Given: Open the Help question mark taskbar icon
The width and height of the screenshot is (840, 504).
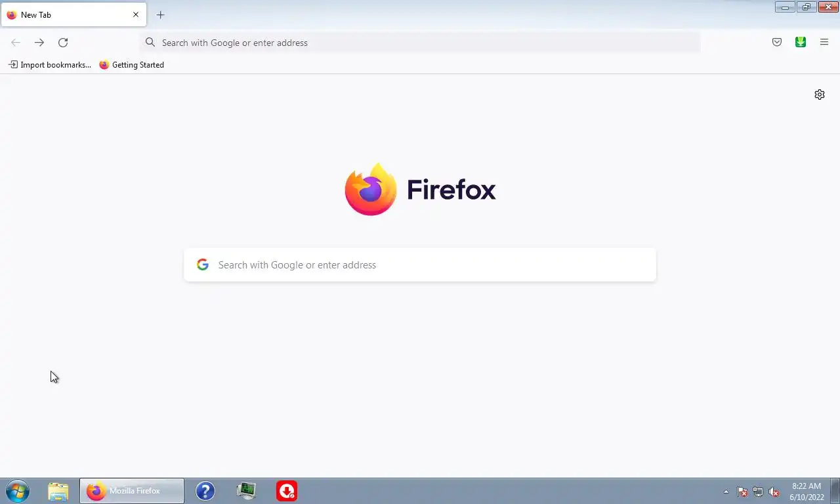Looking at the screenshot, I should 205,491.
